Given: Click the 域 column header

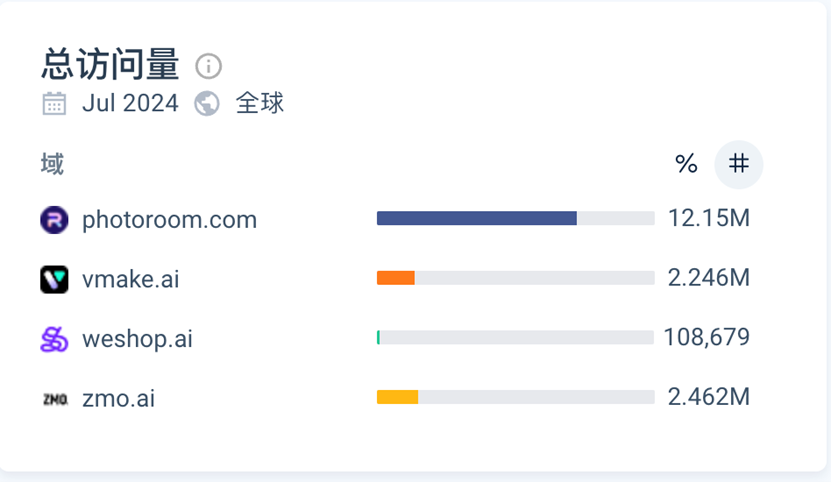Looking at the screenshot, I should (52, 164).
